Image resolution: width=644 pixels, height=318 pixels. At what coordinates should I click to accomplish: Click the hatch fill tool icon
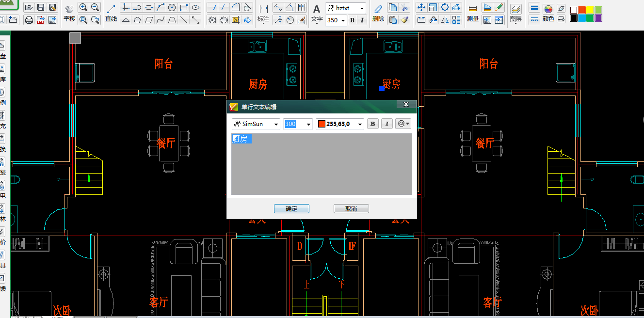(x=236, y=20)
